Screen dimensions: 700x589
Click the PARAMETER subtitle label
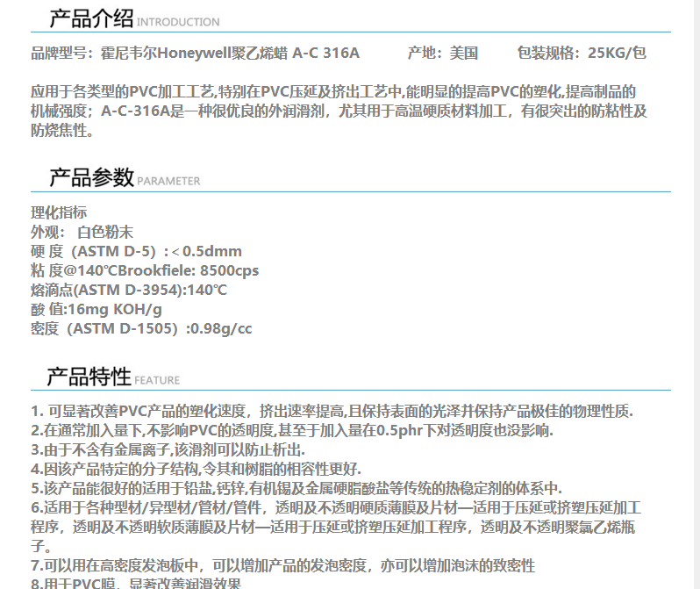click(x=168, y=182)
